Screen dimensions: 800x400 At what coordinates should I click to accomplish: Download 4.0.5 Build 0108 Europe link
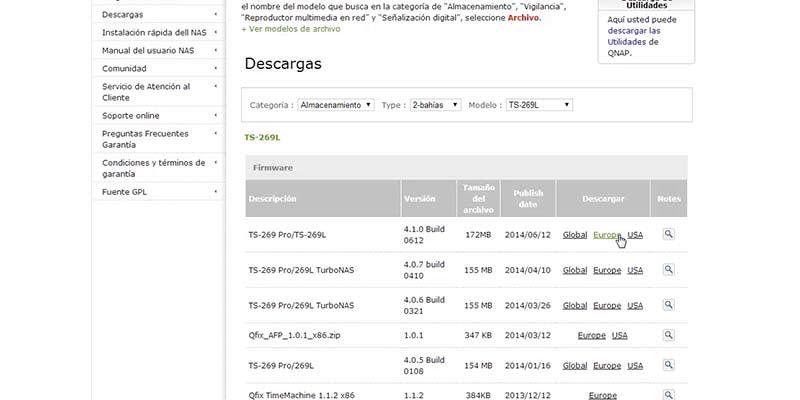click(607, 366)
